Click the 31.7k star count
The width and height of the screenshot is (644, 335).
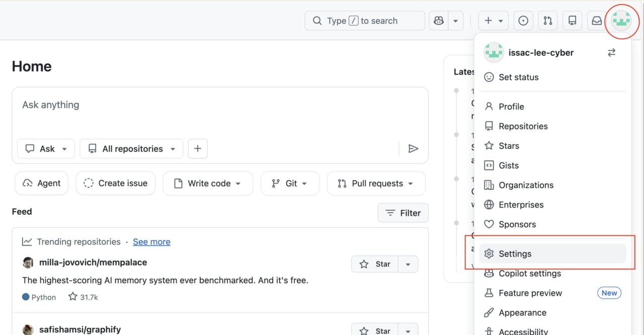(x=83, y=297)
